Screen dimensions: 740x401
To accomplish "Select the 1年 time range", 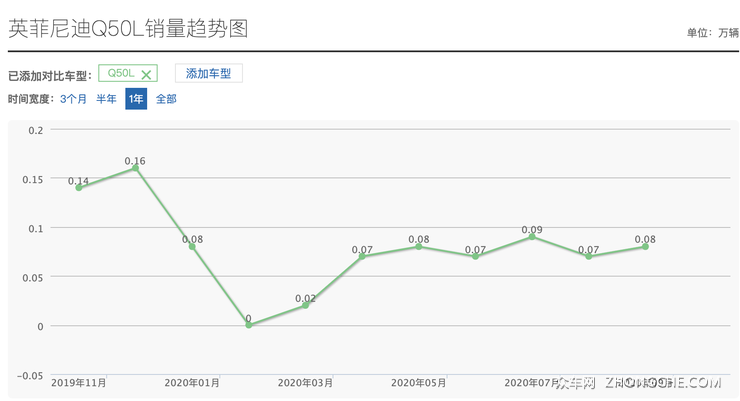I will pos(136,99).
